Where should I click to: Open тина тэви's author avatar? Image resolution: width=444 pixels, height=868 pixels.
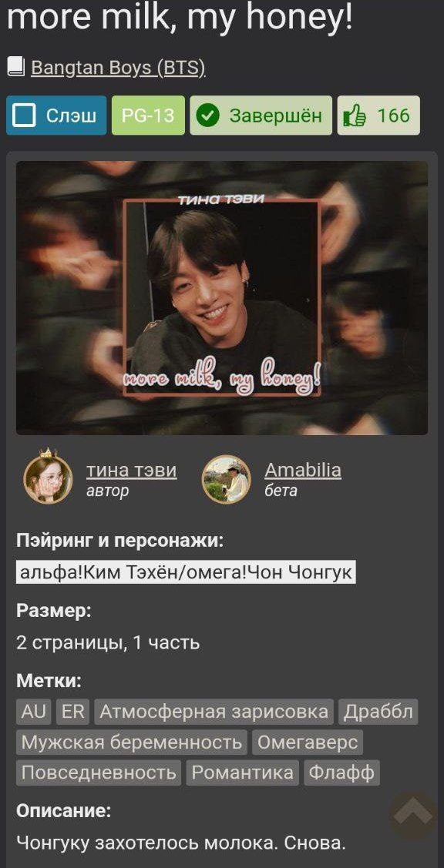49,478
